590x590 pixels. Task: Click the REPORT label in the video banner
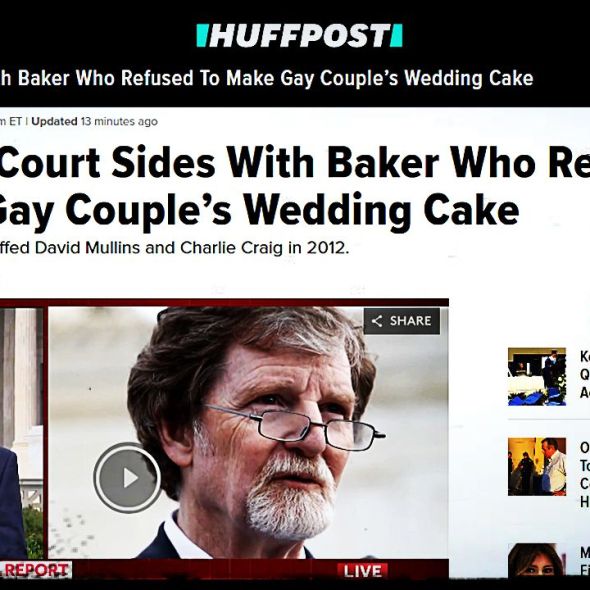point(36,570)
